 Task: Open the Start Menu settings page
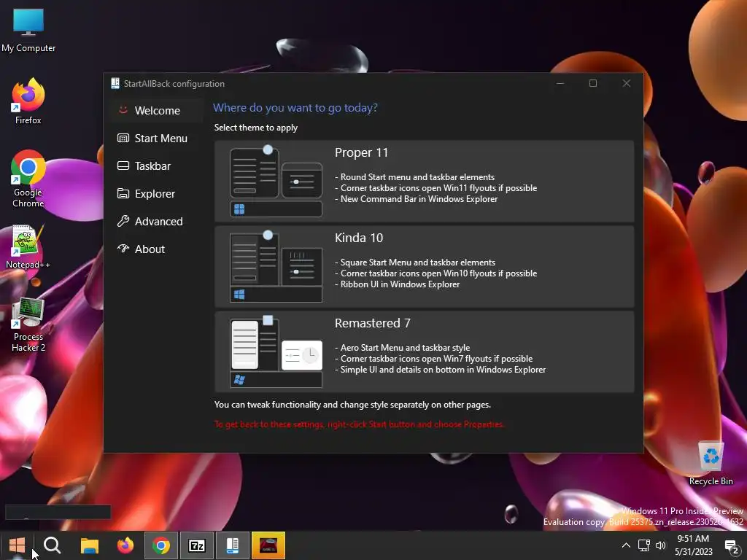156,138
